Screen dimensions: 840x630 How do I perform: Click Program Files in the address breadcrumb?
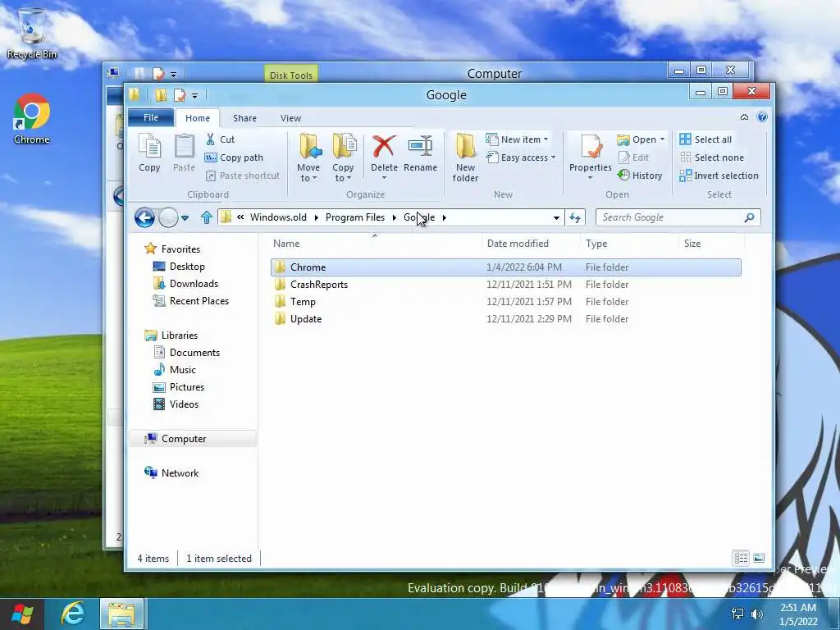[x=354, y=217]
